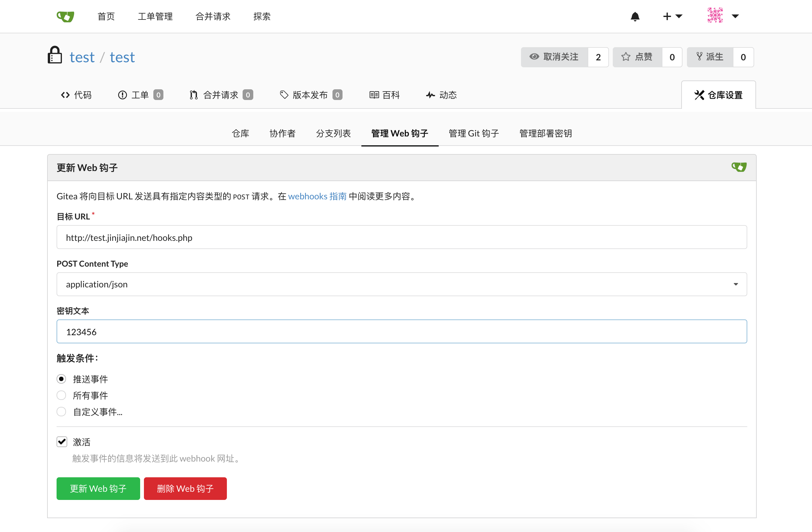Click the 百科 wiki icon
This screenshot has width=812, height=532.
[374, 95]
